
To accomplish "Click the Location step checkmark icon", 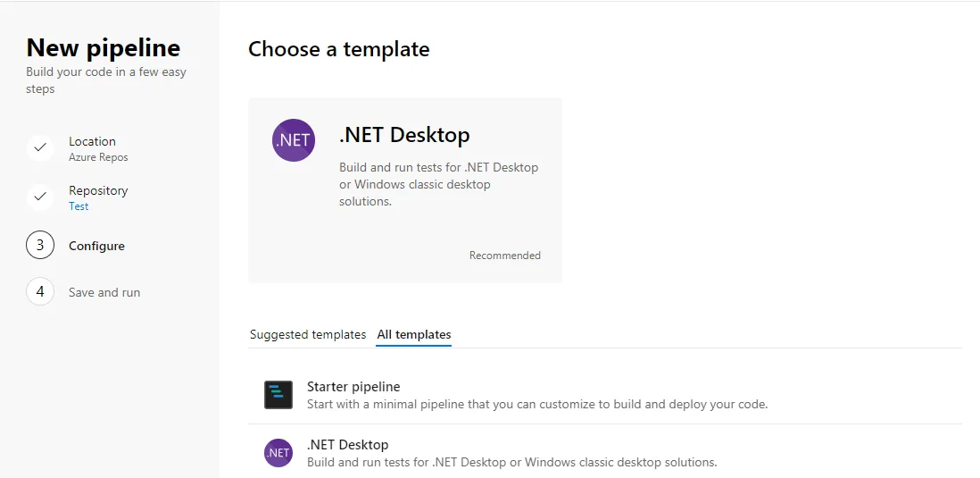I will click(40, 147).
